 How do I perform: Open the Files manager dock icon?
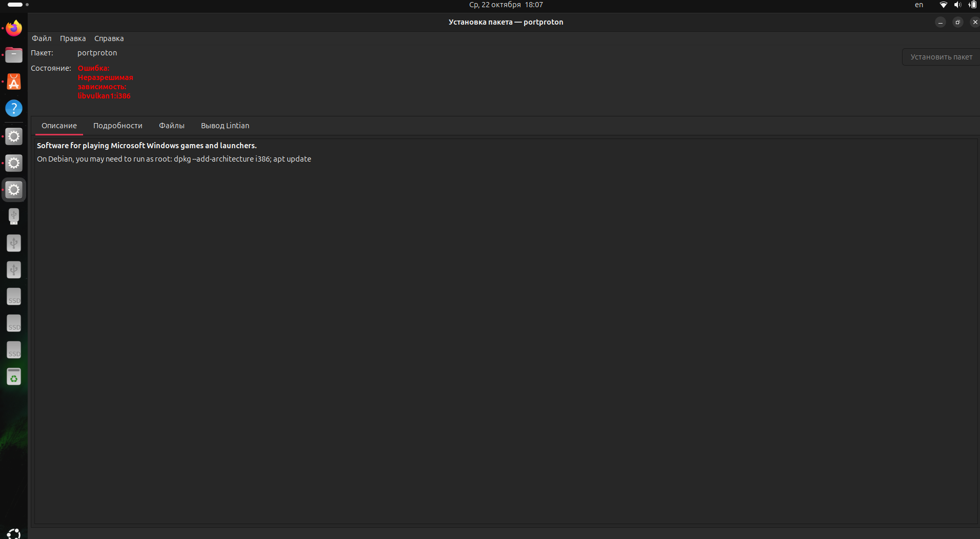point(14,55)
